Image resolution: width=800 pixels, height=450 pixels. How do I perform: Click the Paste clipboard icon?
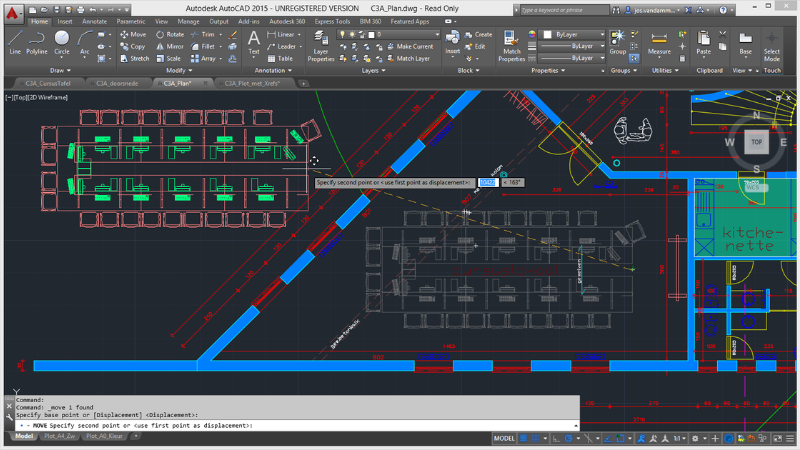pos(704,40)
